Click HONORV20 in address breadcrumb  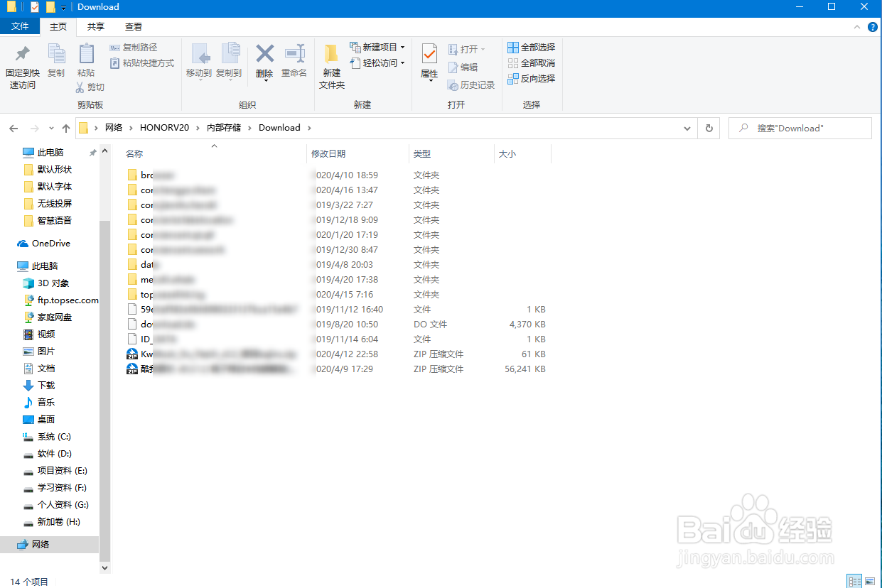click(x=164, y=128)
